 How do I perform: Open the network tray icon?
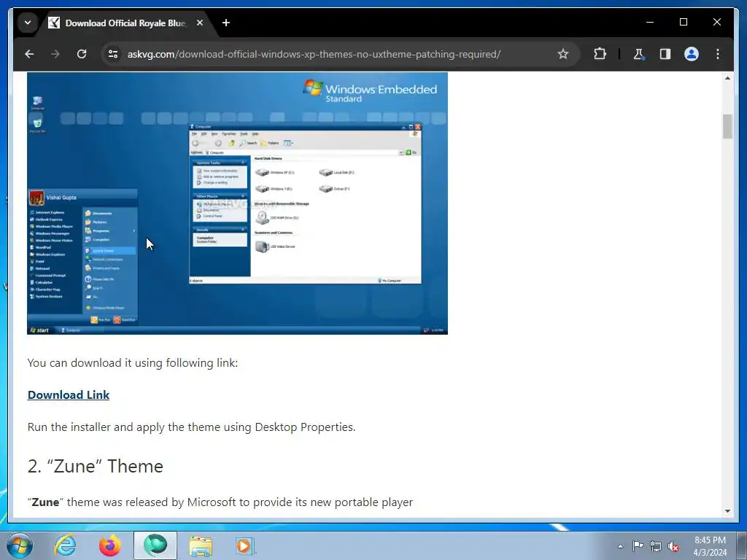click(x=656, y=546)
